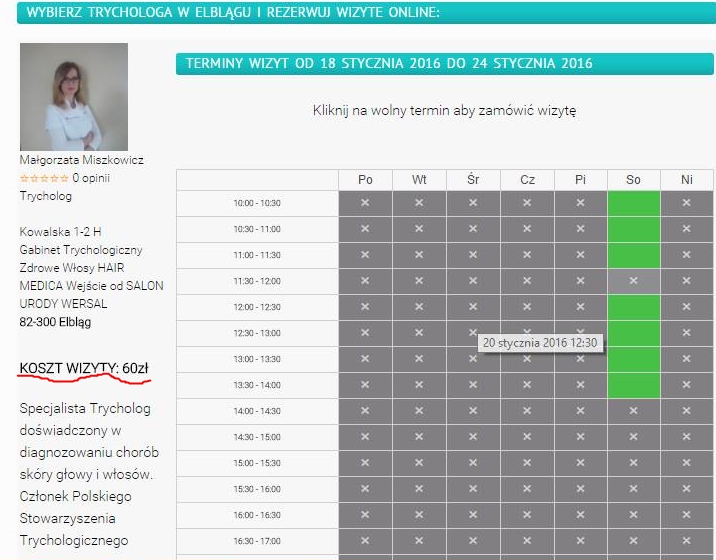Click the X for Tuesday 11:00 - 11:30

419,255
